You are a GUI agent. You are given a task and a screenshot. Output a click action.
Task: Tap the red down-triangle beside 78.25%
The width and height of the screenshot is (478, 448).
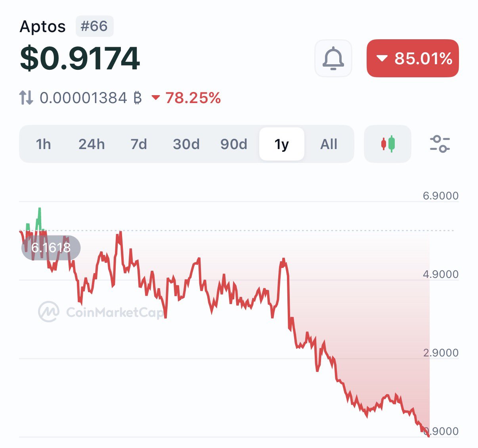click(x=156, y=98)
